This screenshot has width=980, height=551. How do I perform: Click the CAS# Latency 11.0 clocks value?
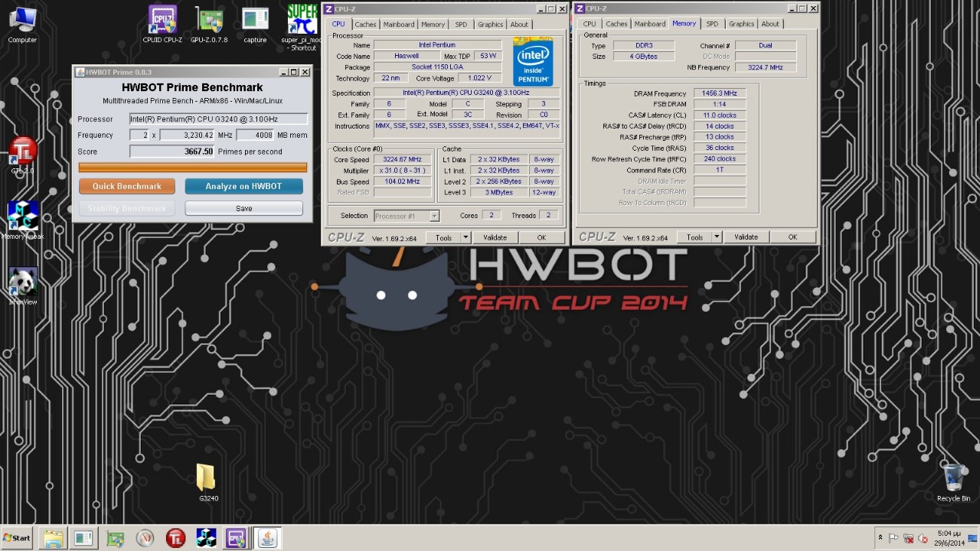719,116
